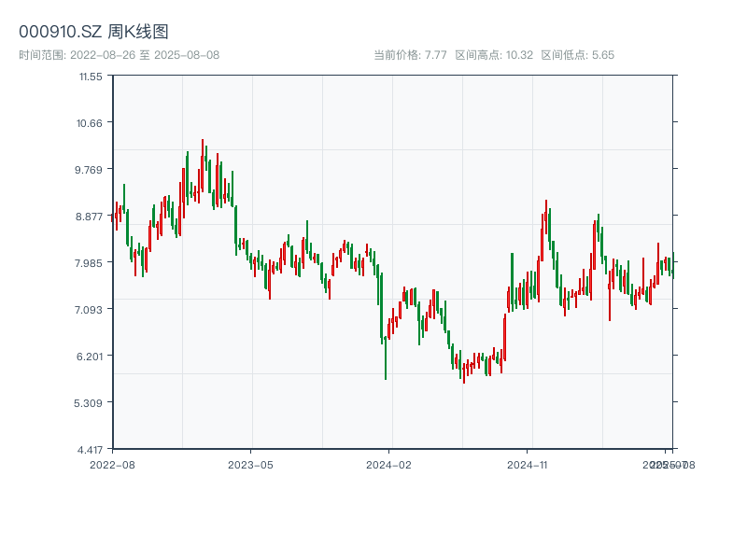The width and height of the screenshot is (747, 560).
Task: Click the 8.877 y-axis price label
Action: click(90, 217)
